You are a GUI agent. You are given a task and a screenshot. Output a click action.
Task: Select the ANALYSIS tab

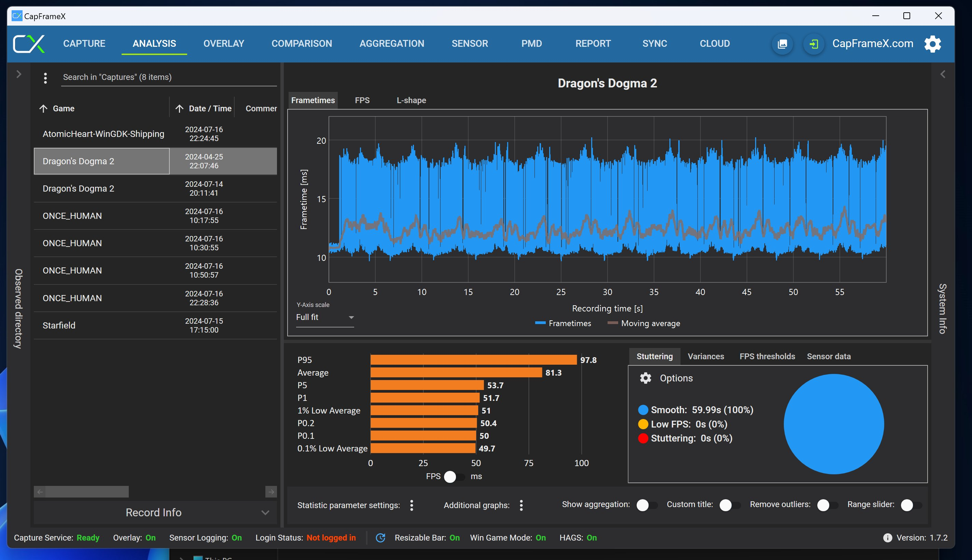click(x=154, y=43)
